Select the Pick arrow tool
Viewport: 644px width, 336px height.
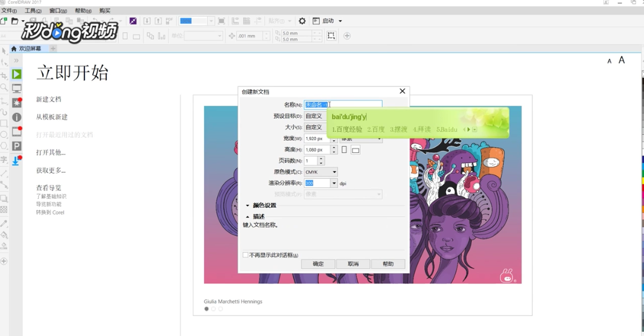coord(4,51)
